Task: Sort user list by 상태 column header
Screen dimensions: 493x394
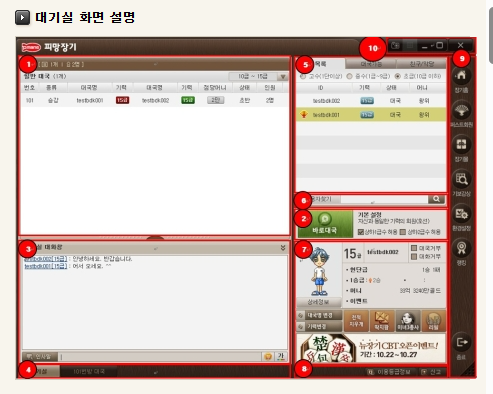Action: [x=391, y=88]
